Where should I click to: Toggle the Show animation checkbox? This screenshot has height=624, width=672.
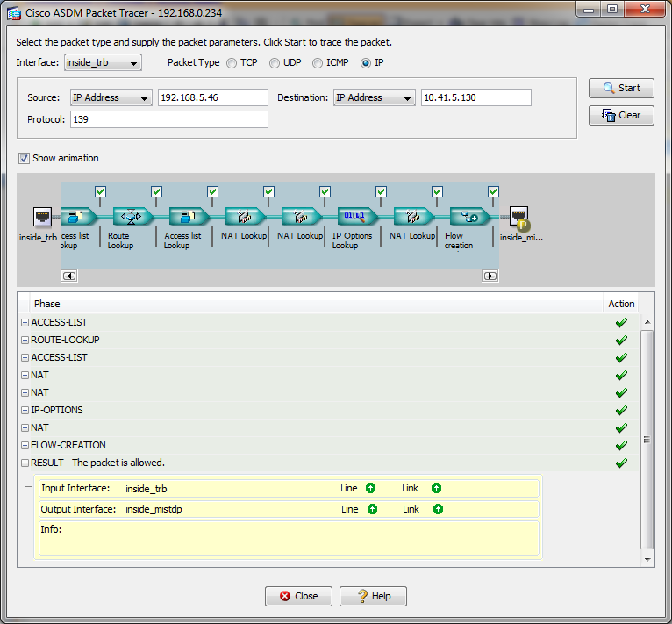point(24,158)
